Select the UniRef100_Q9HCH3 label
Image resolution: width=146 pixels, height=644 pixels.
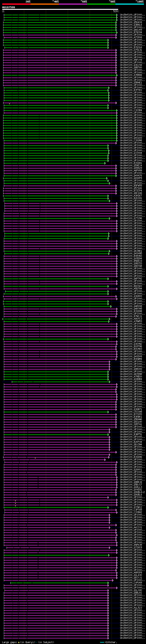click(x=131, y=369)
